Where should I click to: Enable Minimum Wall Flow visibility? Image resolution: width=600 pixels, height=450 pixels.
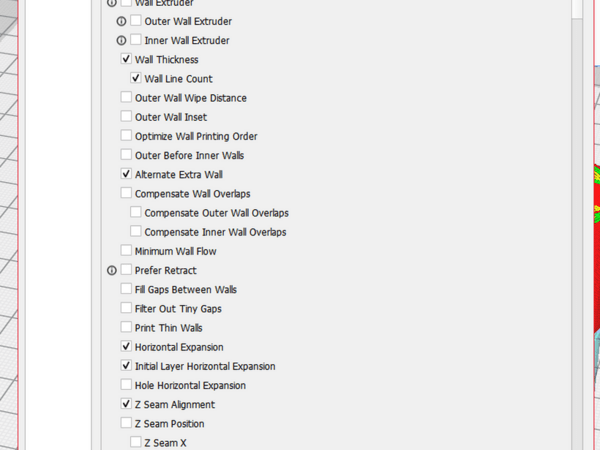click(126, 251)
